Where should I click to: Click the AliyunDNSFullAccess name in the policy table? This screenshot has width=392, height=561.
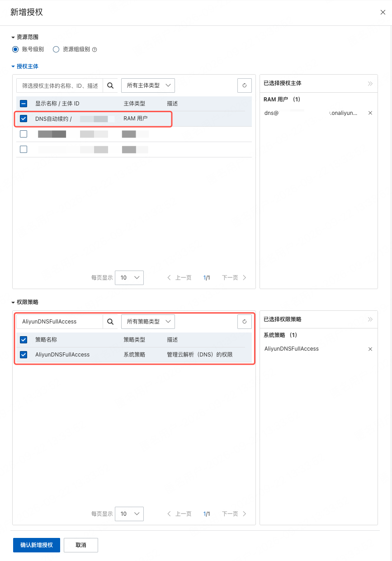click(x=62, y=355)
